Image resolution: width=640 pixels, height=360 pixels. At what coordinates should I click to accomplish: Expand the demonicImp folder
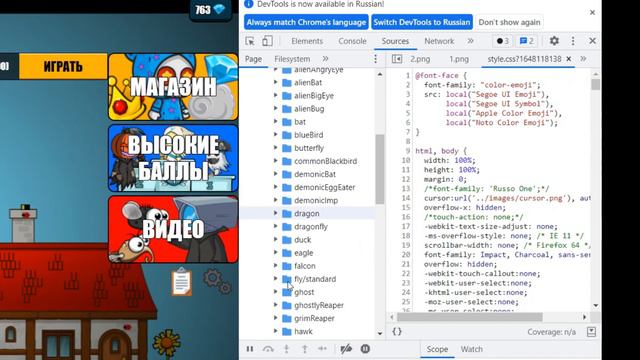[x=276, y=200]
